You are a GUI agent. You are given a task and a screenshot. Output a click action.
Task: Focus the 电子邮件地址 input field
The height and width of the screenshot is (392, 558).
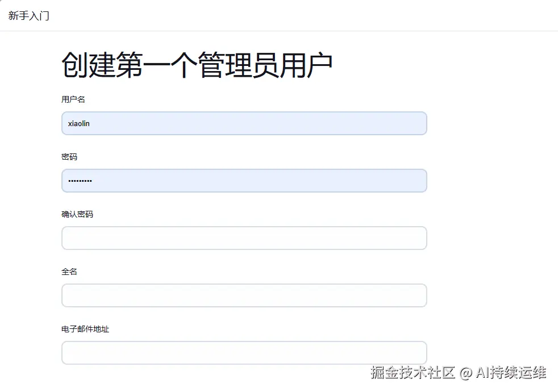(x=244, y=352)
